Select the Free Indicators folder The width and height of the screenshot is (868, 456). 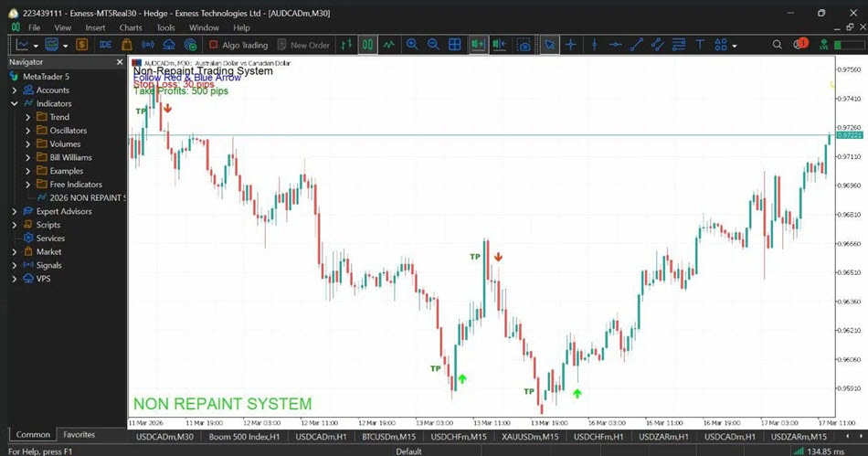tap(69, 185)
